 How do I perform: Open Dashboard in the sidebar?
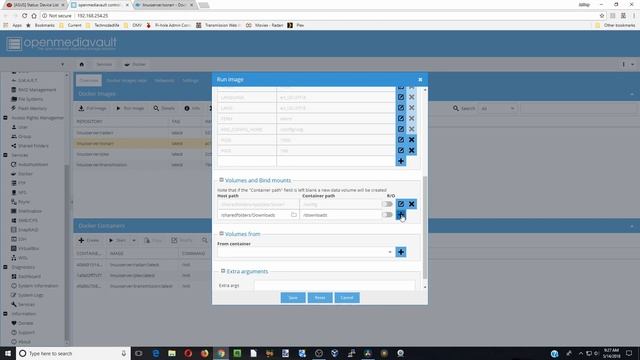pyautogui.click(x=25, y=276)
